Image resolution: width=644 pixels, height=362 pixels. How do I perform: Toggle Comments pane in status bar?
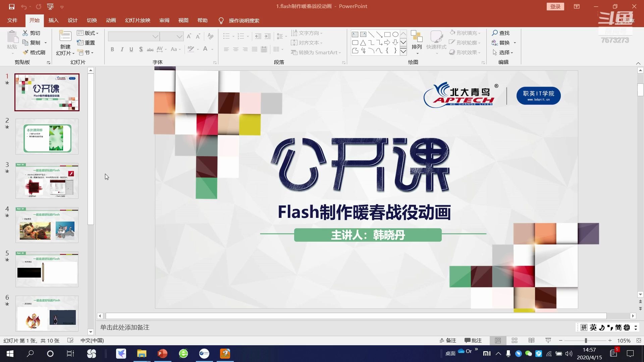click(x=473, y=341)
